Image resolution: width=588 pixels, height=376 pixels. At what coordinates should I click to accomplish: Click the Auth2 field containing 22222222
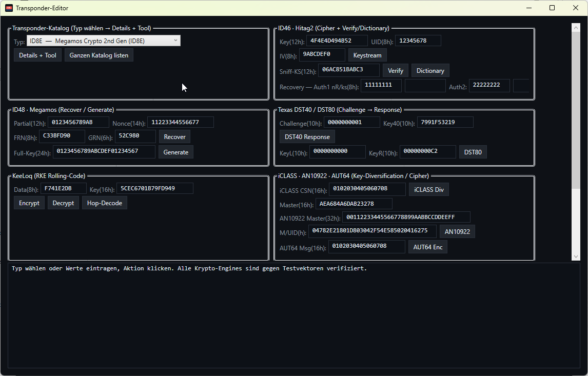[489, 86]
